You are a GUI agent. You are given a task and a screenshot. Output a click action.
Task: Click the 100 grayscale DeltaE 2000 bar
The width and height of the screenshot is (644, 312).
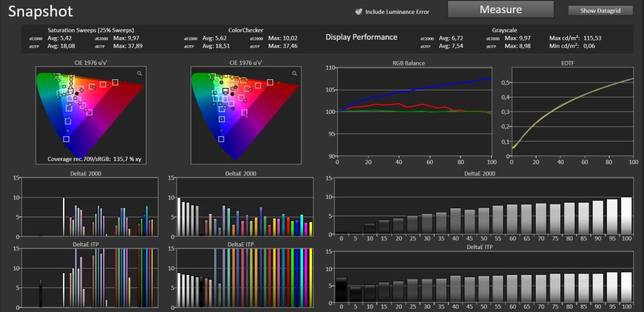point(627,216)
